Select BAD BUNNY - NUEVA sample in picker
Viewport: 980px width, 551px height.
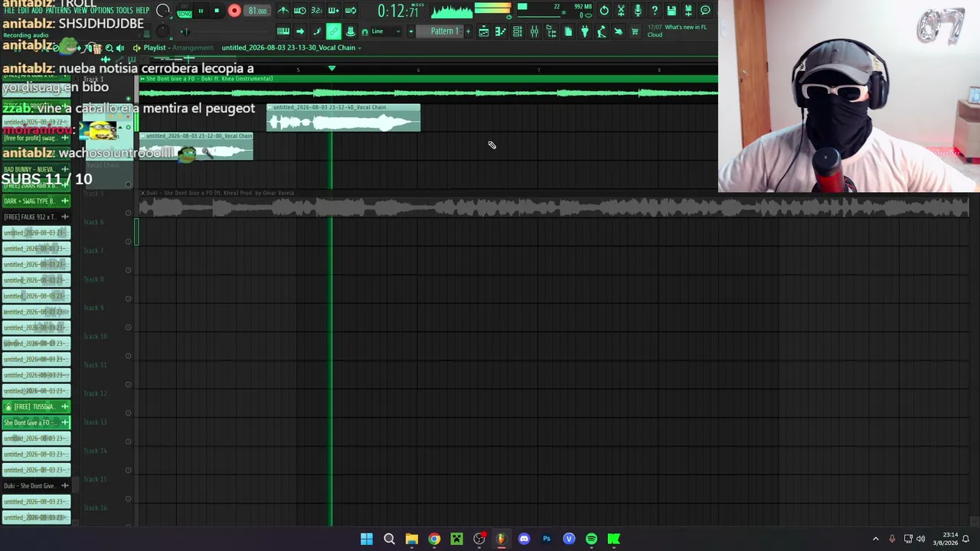[36, 169]
